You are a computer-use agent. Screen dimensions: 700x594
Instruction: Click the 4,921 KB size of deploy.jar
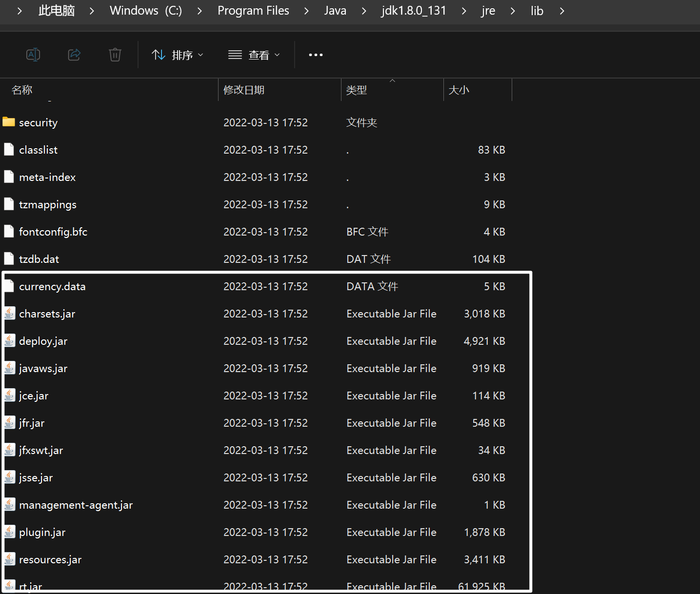pos(484,341)
